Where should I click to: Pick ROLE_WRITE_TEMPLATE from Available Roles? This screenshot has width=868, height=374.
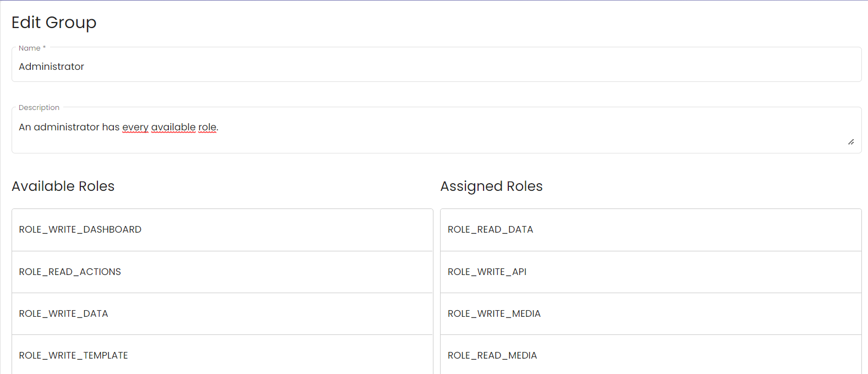(222, 355)
